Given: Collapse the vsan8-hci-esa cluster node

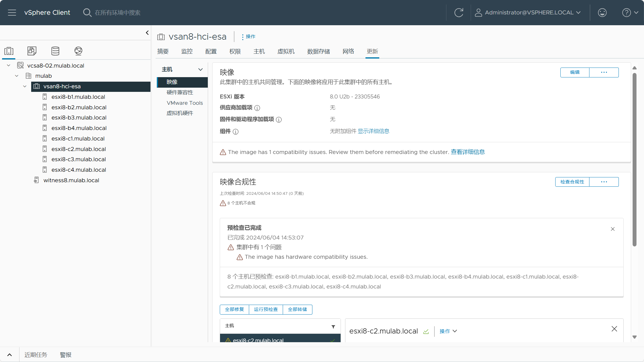Looking at the screenshot, I should (25, 86).
